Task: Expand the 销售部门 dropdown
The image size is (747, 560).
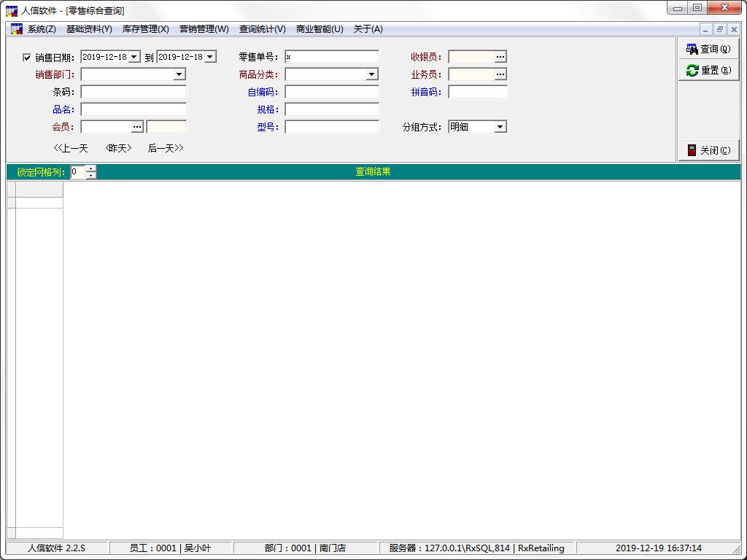Action: pyautogui.click(x=179, y=74)
